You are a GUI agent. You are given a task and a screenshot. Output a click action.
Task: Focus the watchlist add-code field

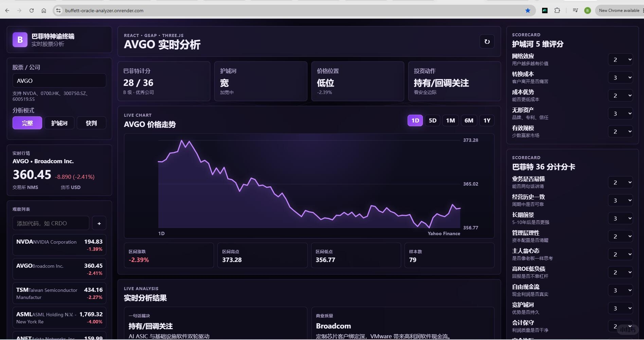pos(51,223)
